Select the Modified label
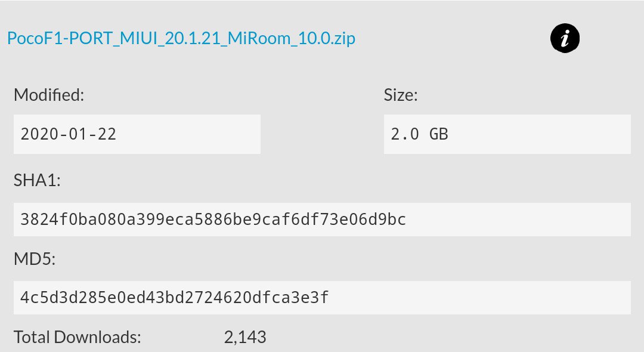This screenshot has height=352, width=644. coord(49,95)
